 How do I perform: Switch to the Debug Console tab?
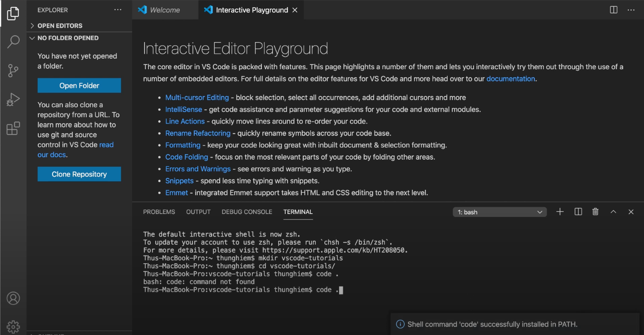247,211
